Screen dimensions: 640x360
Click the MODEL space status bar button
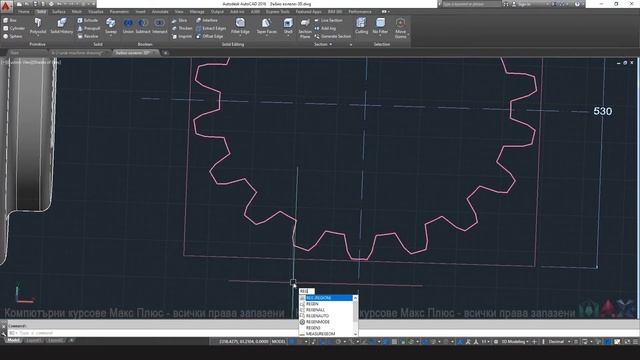(x=279, y=341)
